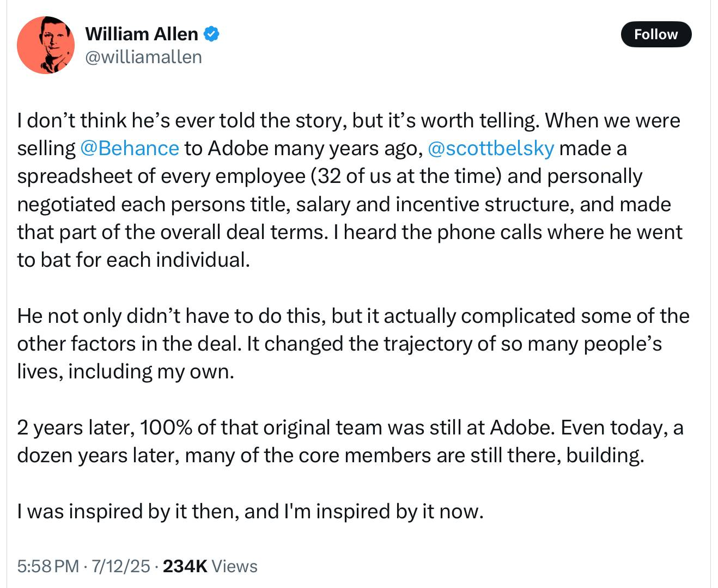Click the paragraph starting "I don't think"
The width and height of the screenshot is (718, 588).
click(349, 190)
